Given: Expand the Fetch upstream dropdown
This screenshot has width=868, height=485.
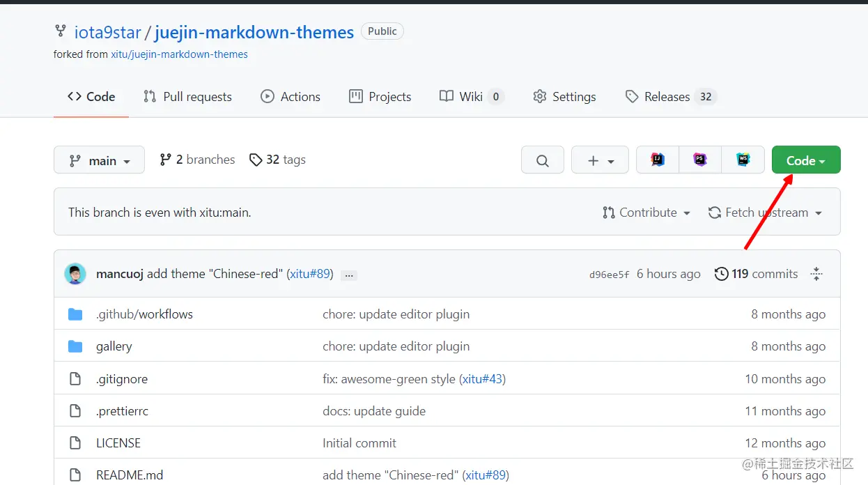Looking at the screenshot, I should pyautogui.click(x=765, y=213).
